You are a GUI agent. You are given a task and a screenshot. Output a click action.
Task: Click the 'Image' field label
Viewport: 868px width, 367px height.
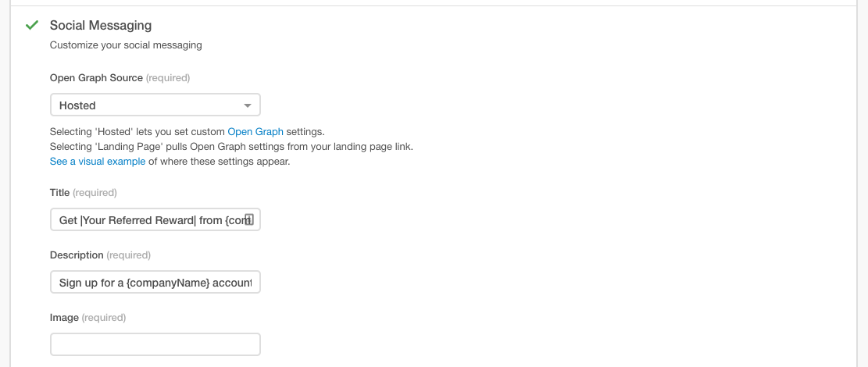(64, 317)
